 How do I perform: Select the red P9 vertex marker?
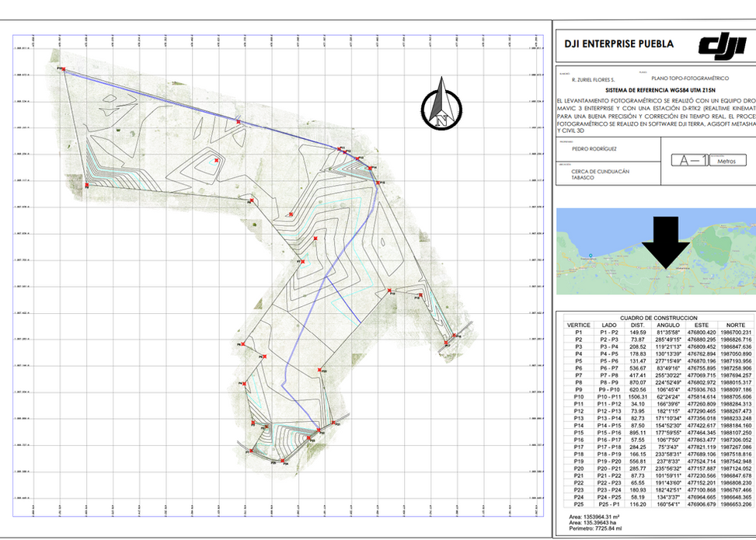(87, 185)
